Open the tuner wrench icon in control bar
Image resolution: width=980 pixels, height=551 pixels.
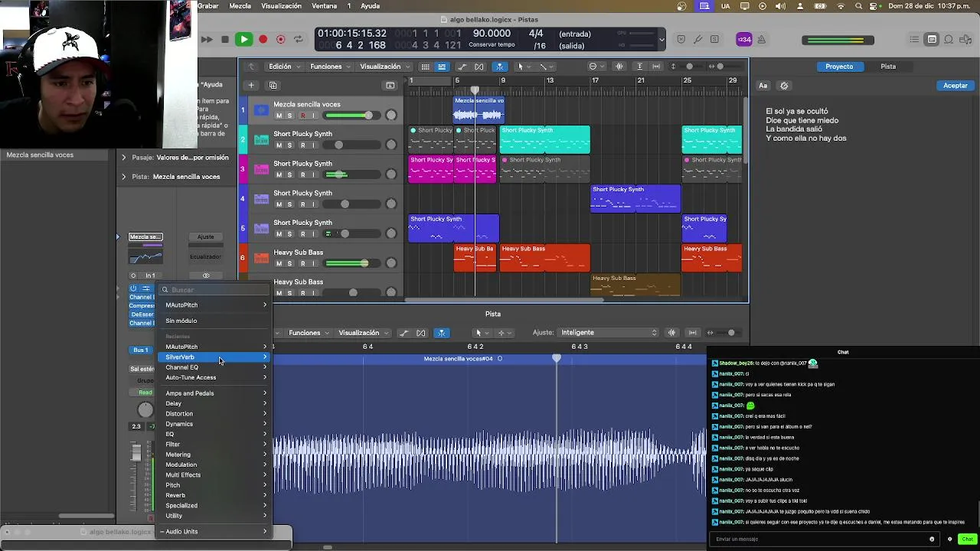coord(697,39)
